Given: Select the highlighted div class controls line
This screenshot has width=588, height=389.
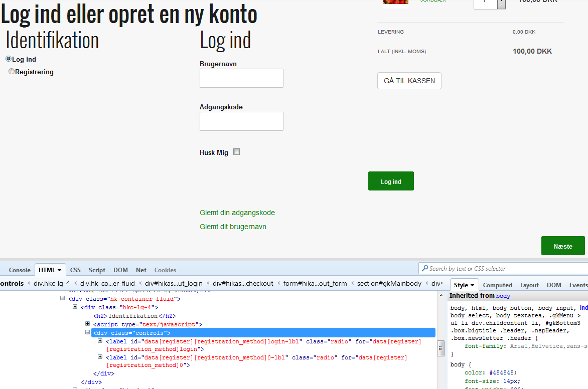Looking at the screenshot, I should pyautogui.click(x=263, y=333).
